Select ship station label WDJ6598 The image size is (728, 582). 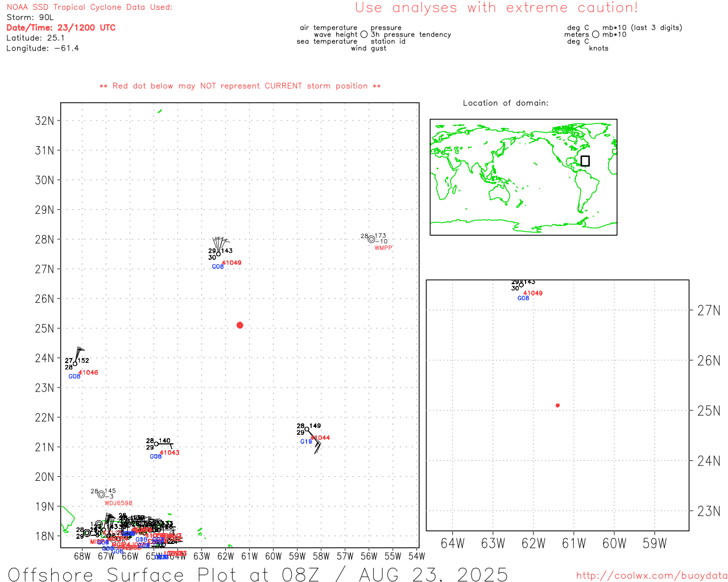point(118,503)
